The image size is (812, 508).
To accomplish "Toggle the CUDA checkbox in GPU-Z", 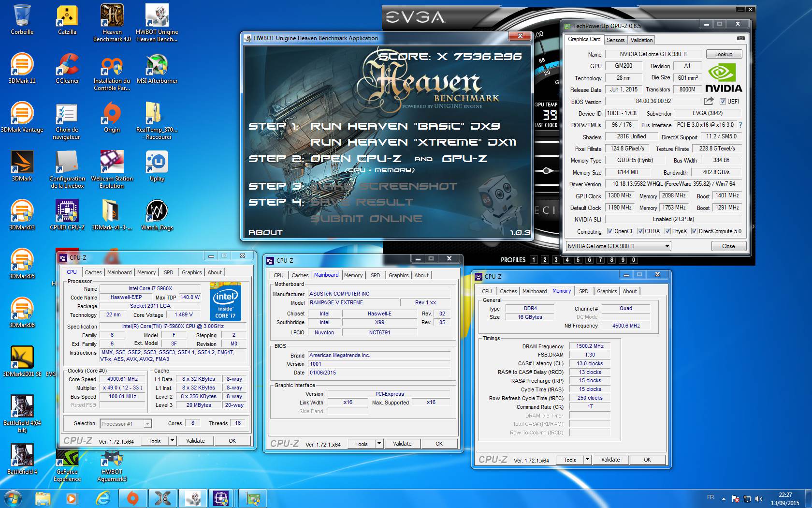I will pos(640,231).
